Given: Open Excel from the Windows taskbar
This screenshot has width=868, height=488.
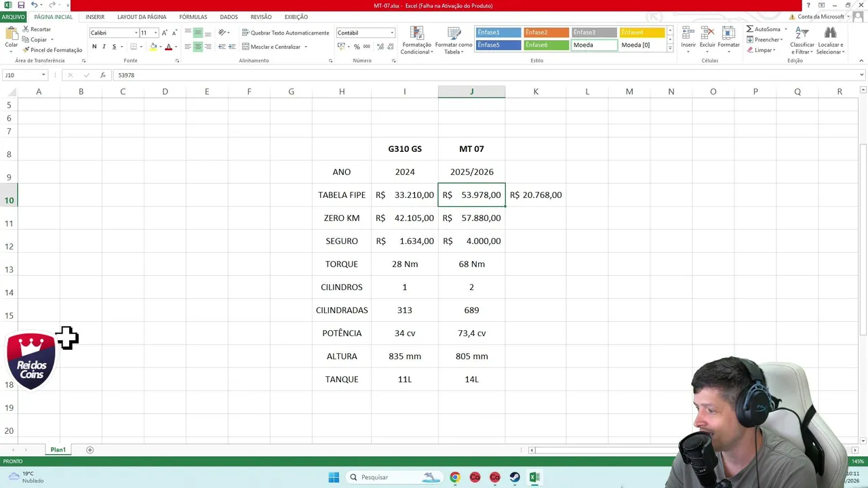Looking at the screenshot, I should point(534,477).
